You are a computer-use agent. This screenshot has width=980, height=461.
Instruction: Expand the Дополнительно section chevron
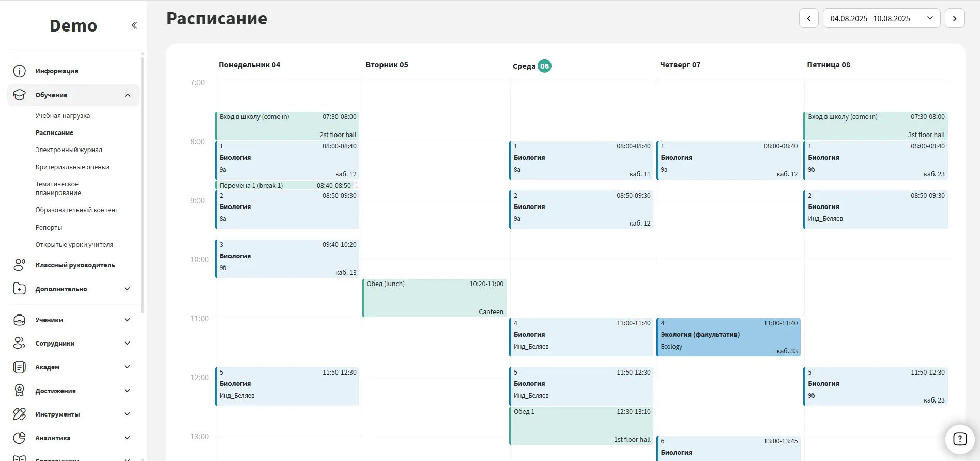point(127,289)
